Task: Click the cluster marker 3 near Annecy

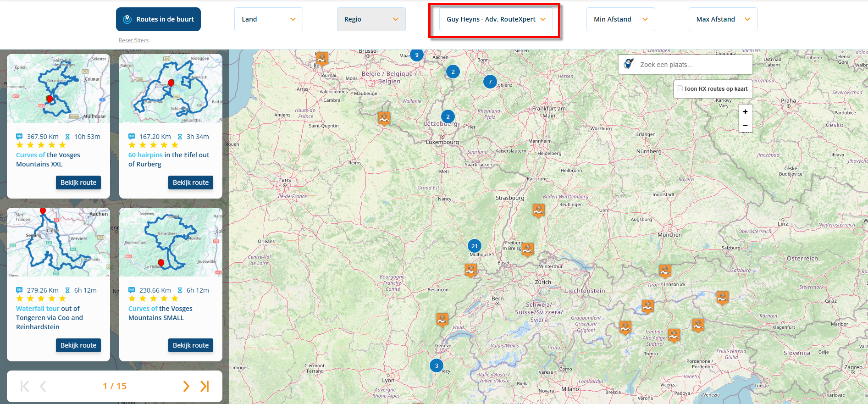Action: pyautogui.click(x=437, y=365)
